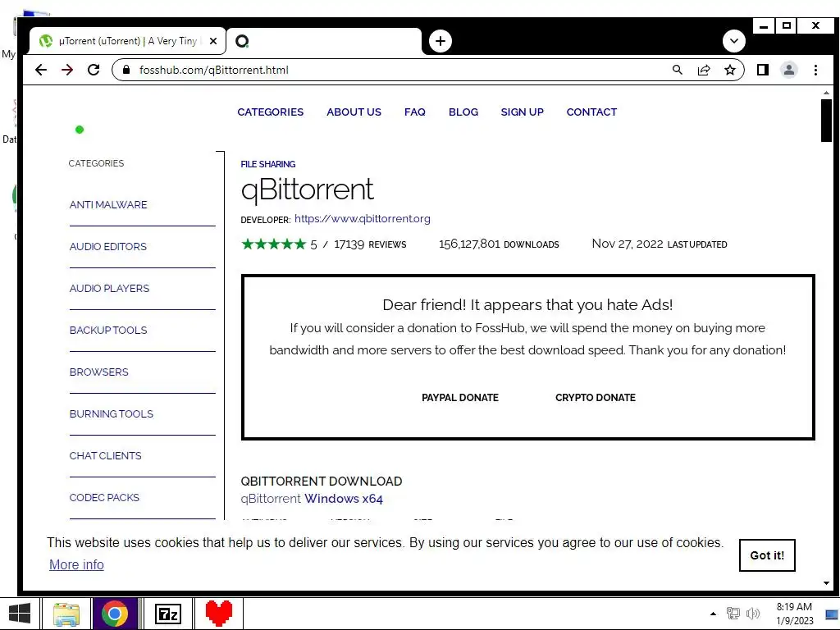Viewport: 840px width, 630px height.
Task: Open the BLOG link
Action: [463, 112]
